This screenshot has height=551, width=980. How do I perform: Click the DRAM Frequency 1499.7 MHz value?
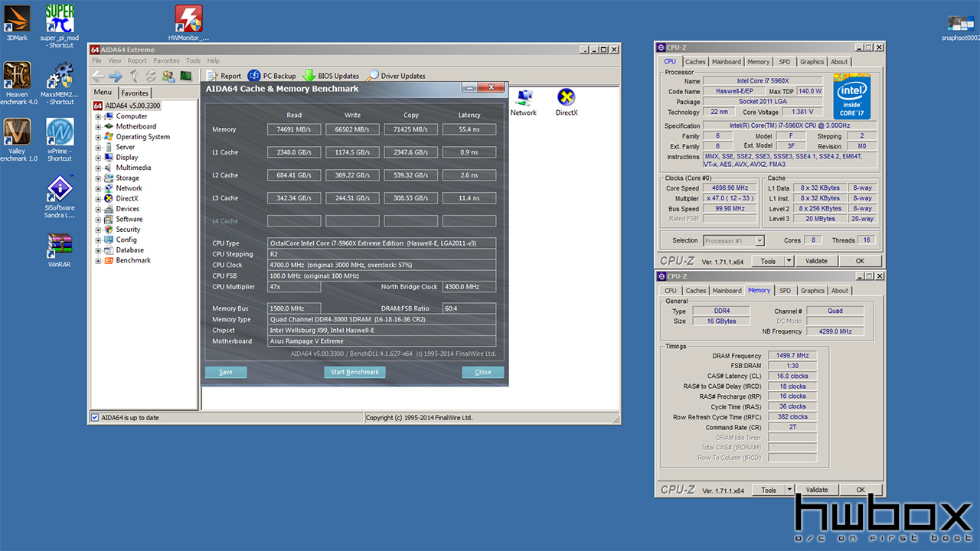point(792,356)
